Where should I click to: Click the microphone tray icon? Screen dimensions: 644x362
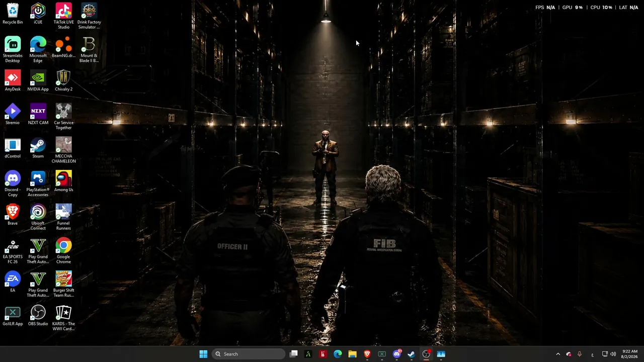point(580,354)
